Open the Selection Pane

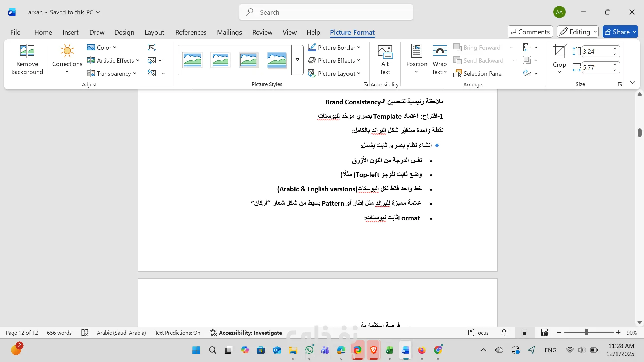click(478, 73)
